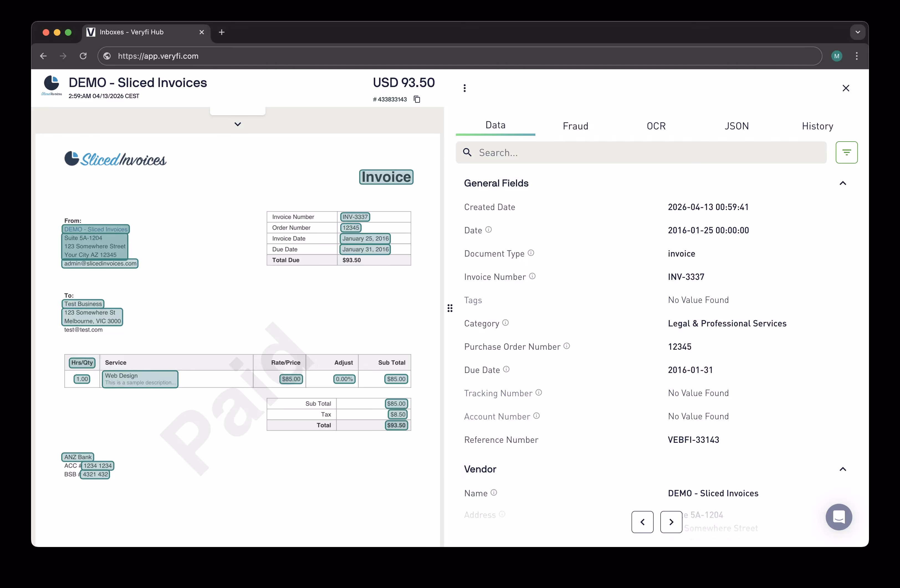Click Created Date value 2026-04-13 00:59:41
Screen dimensions: 900x588
pos(708,207)
